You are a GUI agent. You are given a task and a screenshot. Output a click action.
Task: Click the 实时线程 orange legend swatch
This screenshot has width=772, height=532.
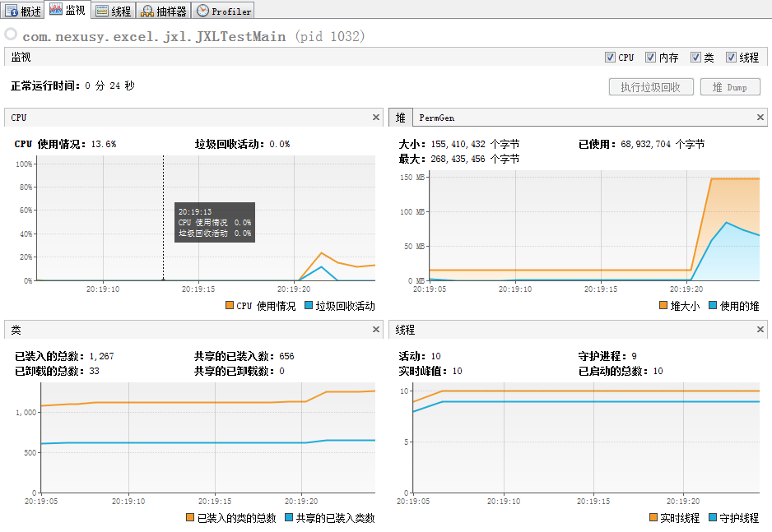coord(653,517)
